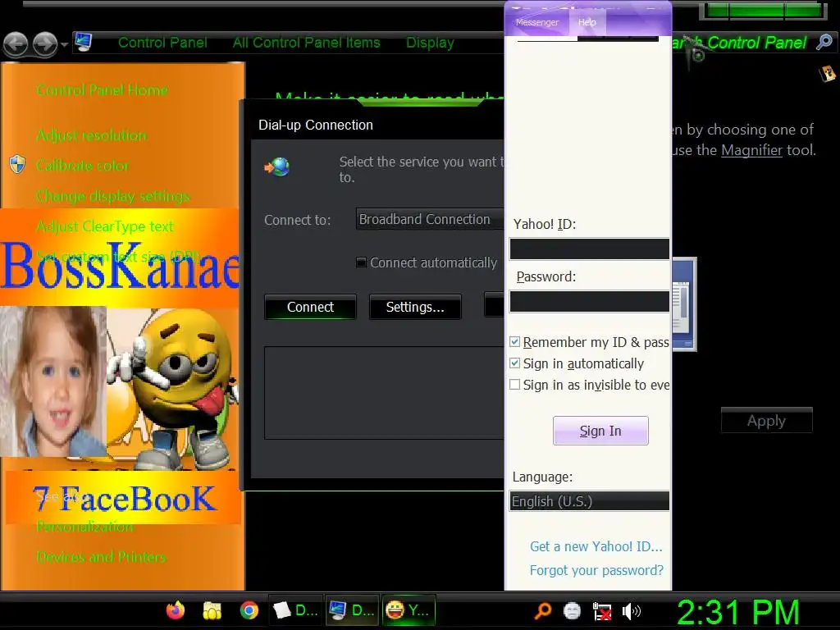Switch to the Display control panel taskbar item

click(x=352, y=610)
